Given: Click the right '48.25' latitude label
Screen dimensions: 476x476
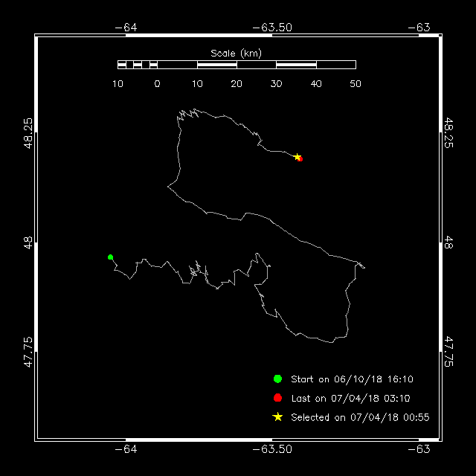Looking at the screenshot, I should [x=448, y=133].
